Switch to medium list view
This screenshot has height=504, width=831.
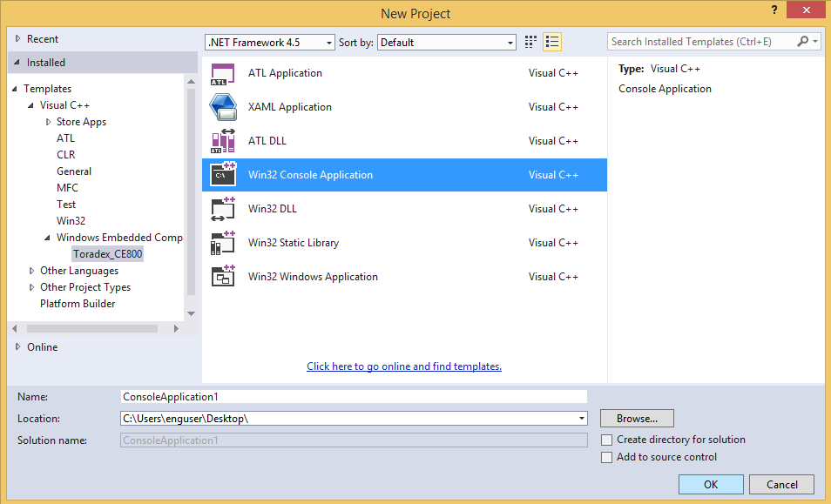coord(551,41)
